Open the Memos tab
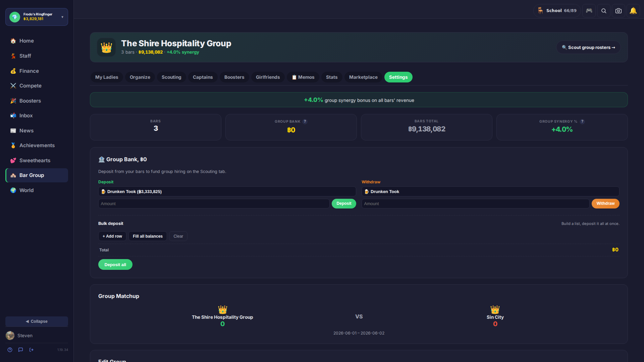 point(303,77)
